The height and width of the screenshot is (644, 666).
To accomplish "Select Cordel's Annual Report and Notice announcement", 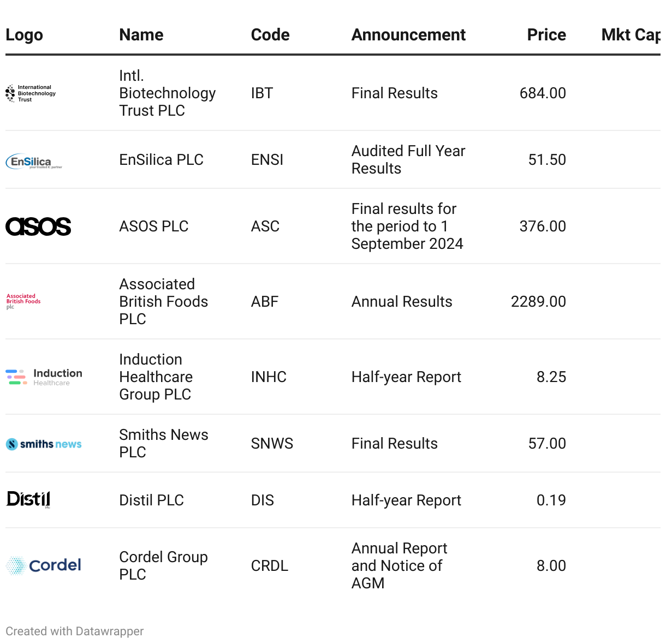I will pyautogui.click(x=399, y=565).
